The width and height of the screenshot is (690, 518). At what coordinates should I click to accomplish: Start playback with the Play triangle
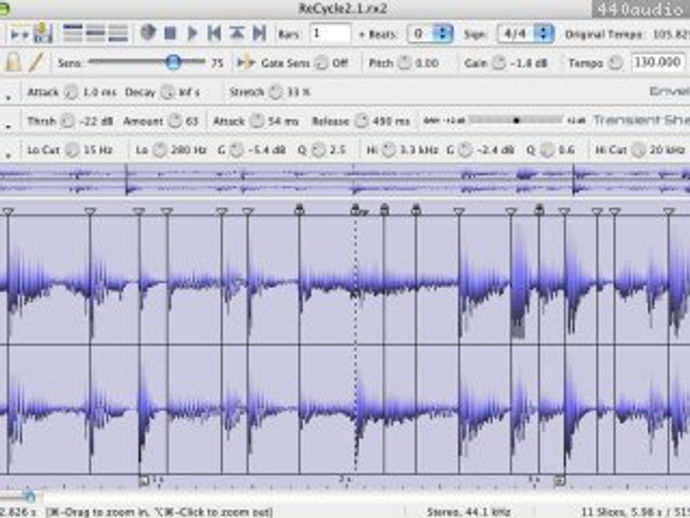click(192, 33)
